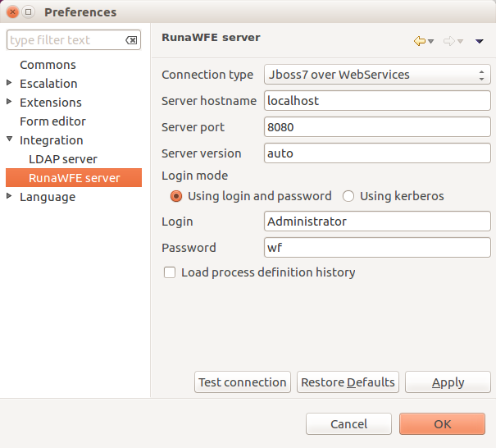Click the Apply button

coord(448,382)
